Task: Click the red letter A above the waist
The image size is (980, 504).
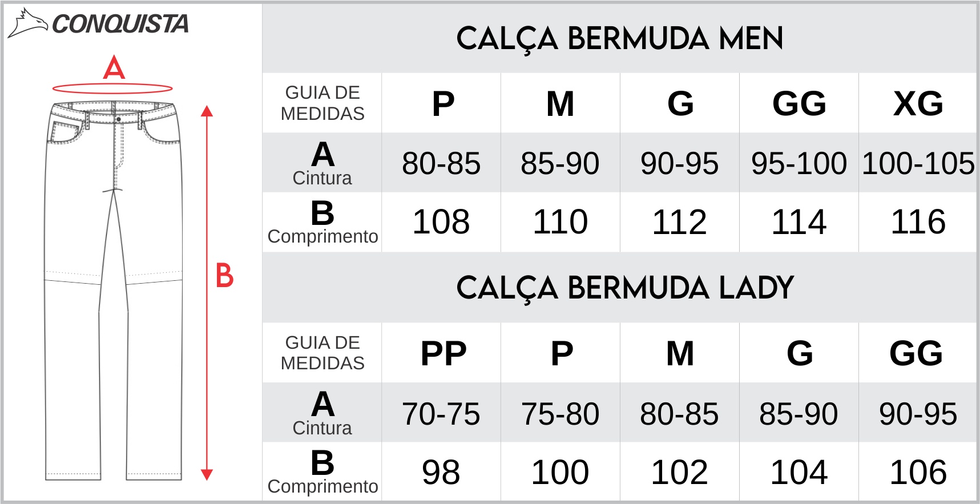Action: click(x=114, y=68)
